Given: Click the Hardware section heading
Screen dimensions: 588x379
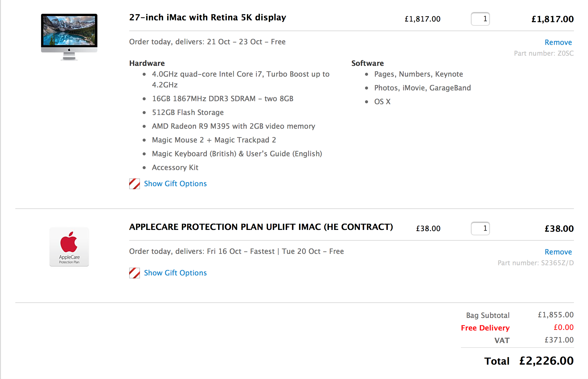Looking at the screenshot, I should click(x=147, y=63).
